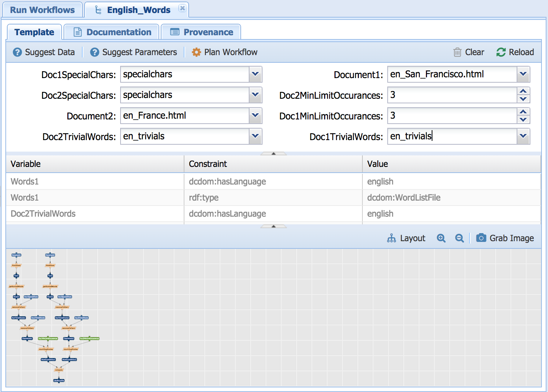Click the Layout hierarchy icon
This screenshot has height=392, width=548.
click(x=391, y=238)
